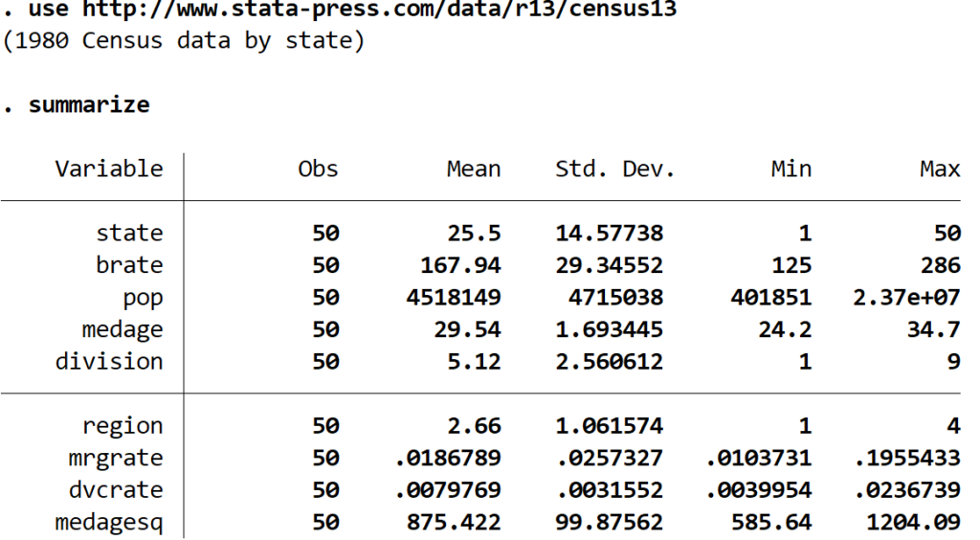Select the state variable name
Viewport: 980px width, 540px height.
coord(129,233)
